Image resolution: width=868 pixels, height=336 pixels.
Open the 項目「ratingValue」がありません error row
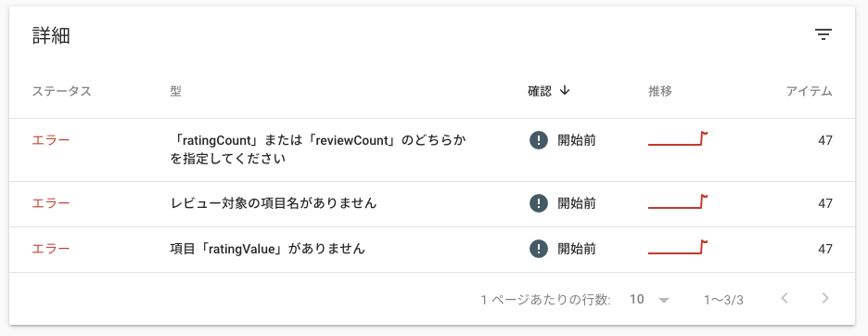pos(432,250)
